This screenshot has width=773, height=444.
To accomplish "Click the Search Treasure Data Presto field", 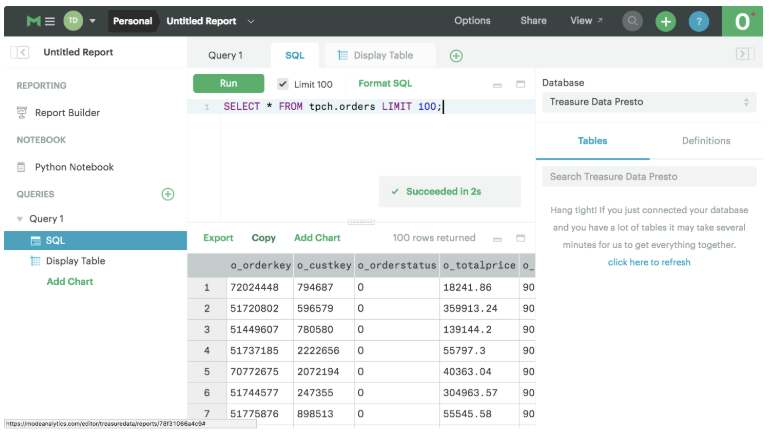I will 649,177.
